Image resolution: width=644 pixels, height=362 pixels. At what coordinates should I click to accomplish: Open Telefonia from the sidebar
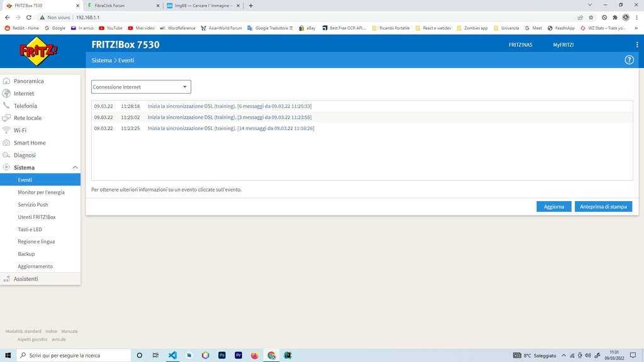(25, 106)
